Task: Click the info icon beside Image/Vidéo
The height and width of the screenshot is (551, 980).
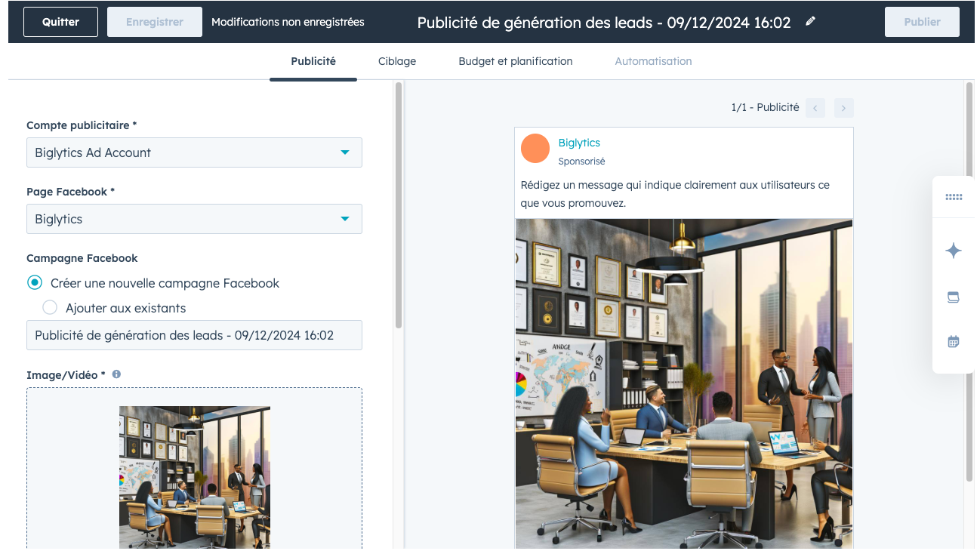Action: pyautogui.click(x=116, y=374)
